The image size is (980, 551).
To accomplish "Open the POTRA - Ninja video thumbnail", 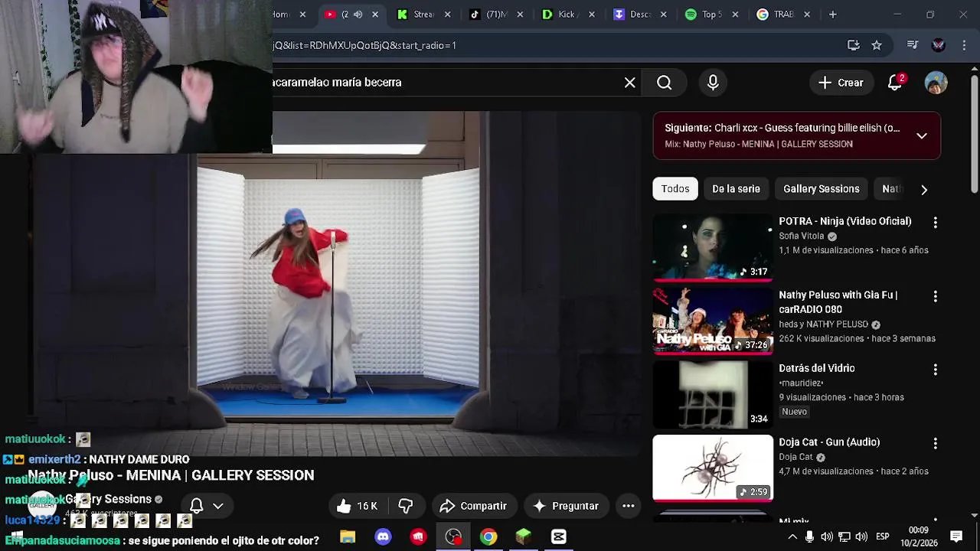I will coord(713,248).
